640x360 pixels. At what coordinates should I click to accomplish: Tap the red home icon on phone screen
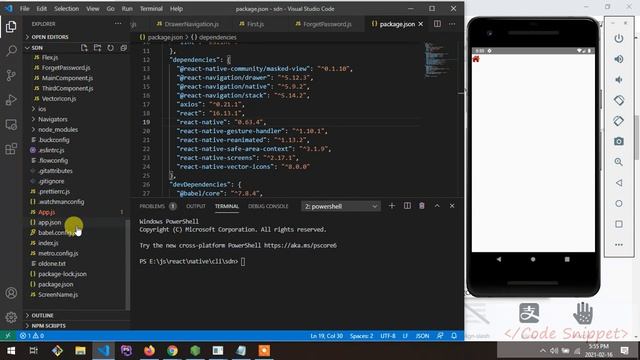pyautogui.click(x=476, y=59)
